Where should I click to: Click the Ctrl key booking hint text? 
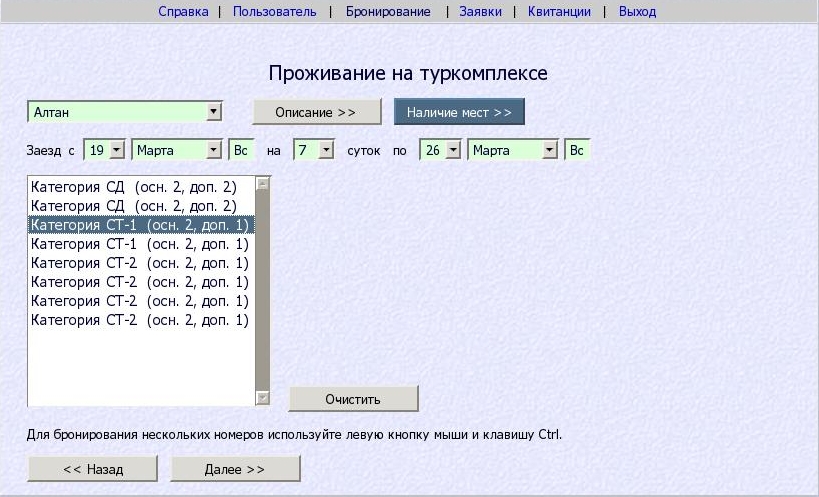294,434
